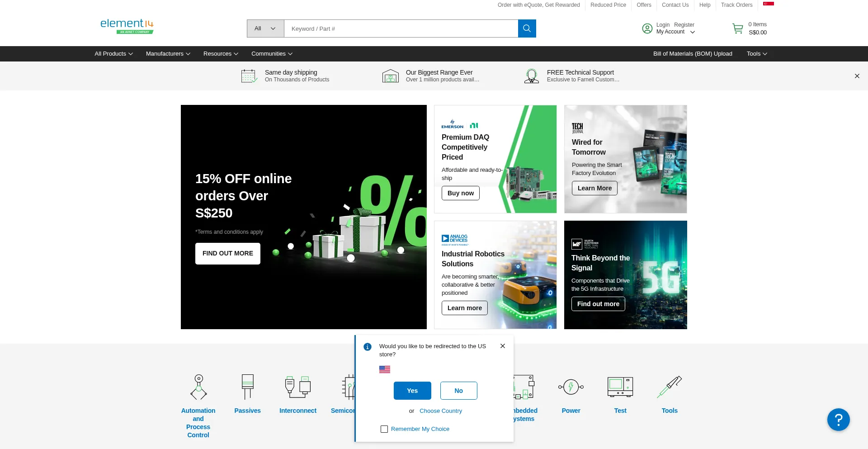Check the Remember My Choice checkbox
The width and height of the screenshot is (868, 449).
coord(384,429)
